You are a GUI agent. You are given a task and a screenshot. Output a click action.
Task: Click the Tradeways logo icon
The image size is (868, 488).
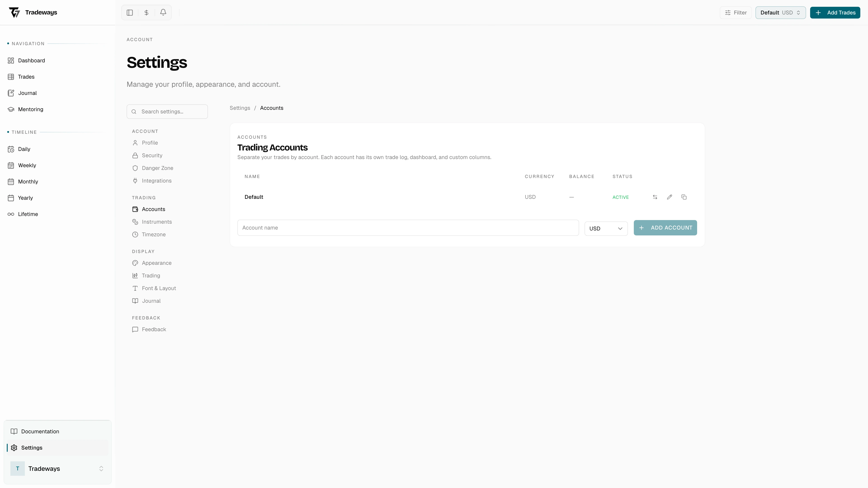coord(14,12)
